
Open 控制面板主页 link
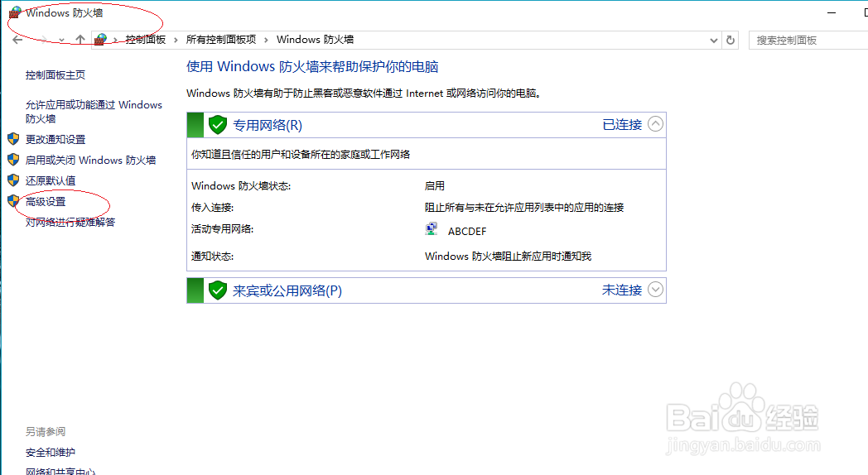[x=55, y=74]
